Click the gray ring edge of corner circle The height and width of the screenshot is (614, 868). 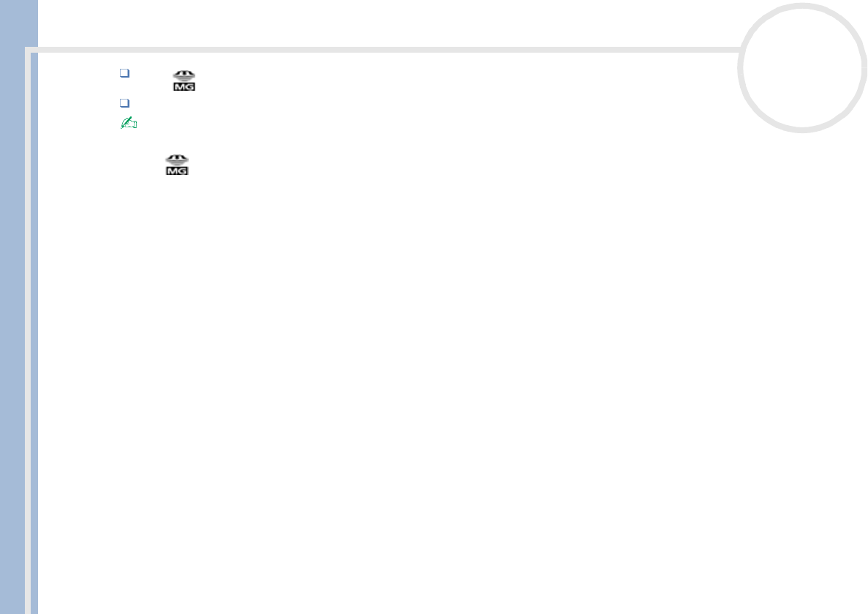[x=802, y=6]
